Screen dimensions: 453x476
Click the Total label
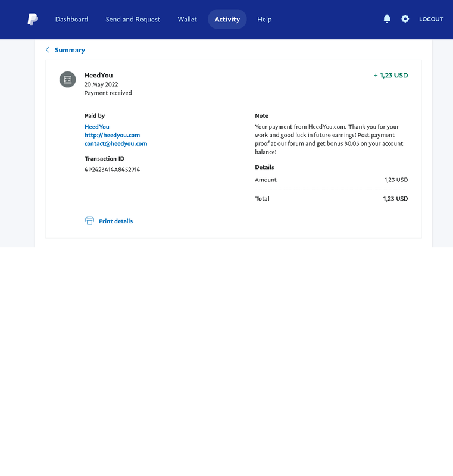(262, 199)
